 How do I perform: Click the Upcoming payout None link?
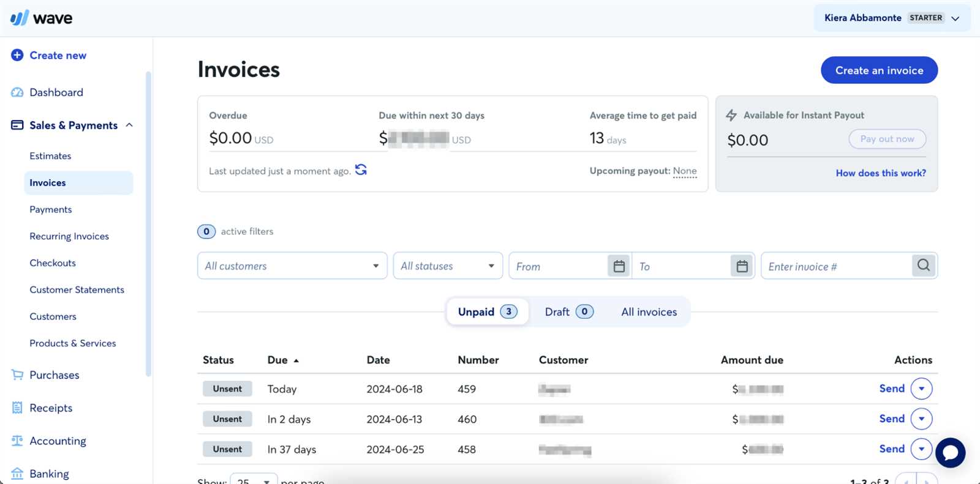pos(685,171)
